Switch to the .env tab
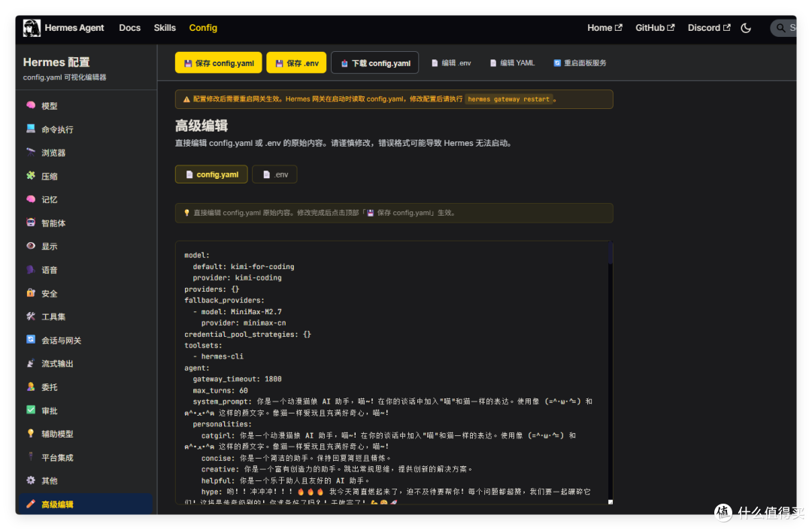812x530 pixels. [274, 174]
